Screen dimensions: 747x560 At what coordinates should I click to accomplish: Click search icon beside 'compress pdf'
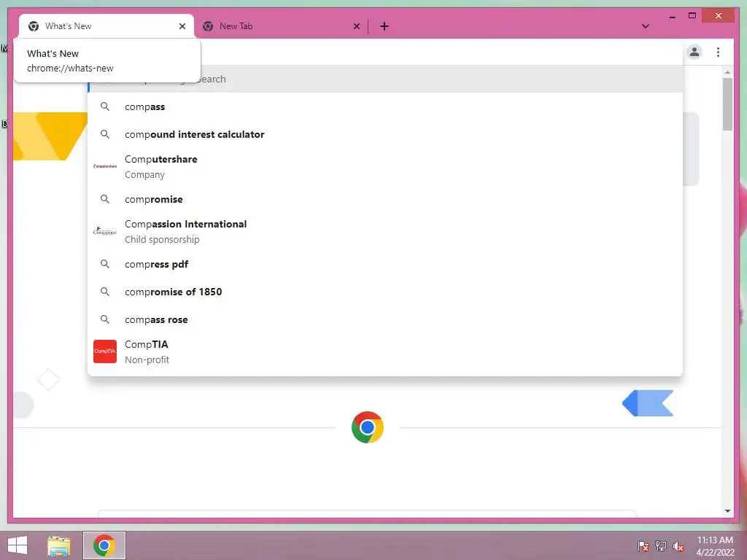(105, 264)
